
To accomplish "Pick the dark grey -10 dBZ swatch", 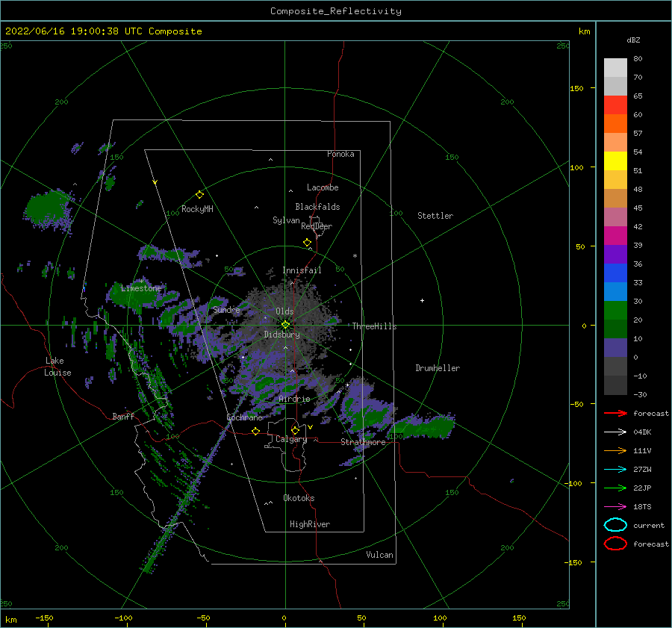I will (x=615, y=385).
